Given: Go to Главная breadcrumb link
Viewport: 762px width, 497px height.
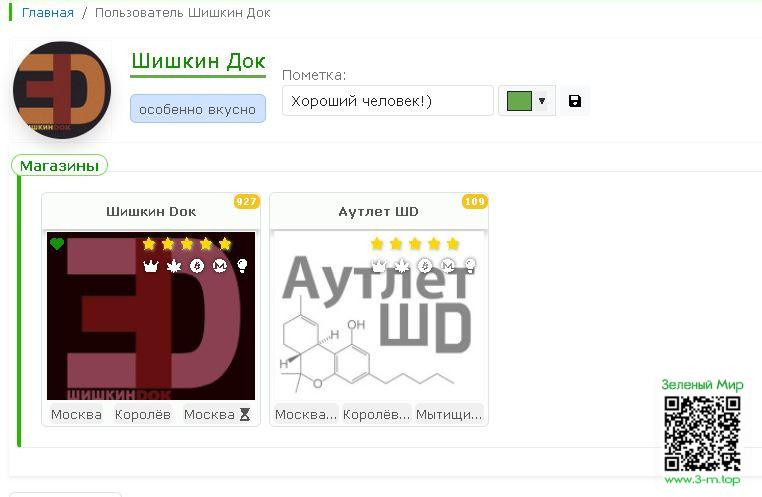Looking at the screenshot, I should (x=48, y=13).
